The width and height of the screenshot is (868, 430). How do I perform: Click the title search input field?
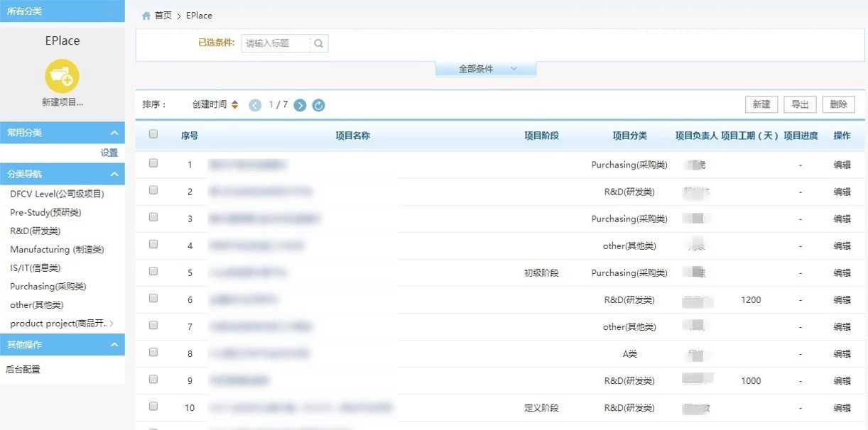(x=276, y=44)
